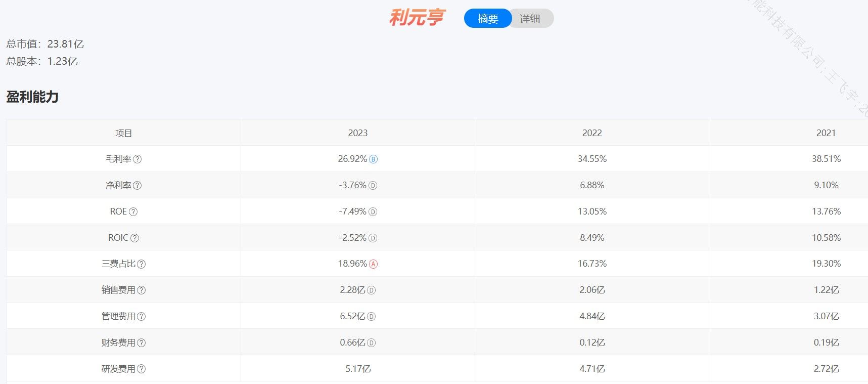Click the D rating badge on -7.49%
The image size is (868, 384).
[x=373, y=212]
